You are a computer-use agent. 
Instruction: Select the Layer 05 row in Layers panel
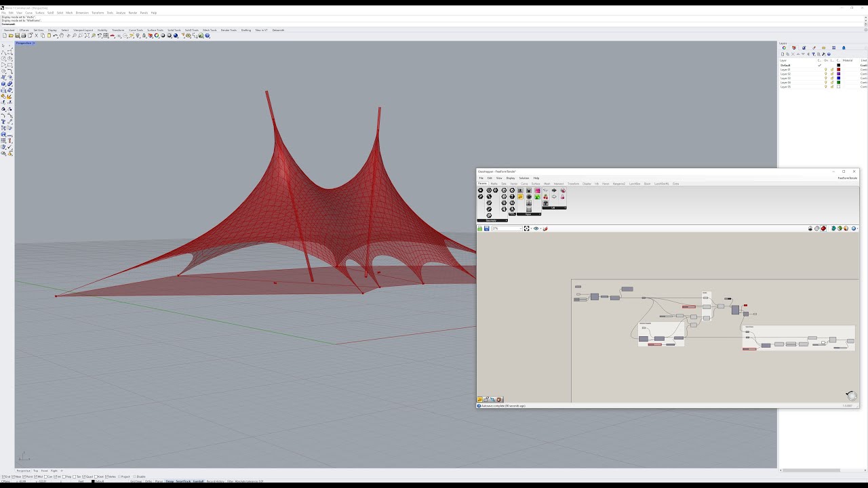(823, 87)
